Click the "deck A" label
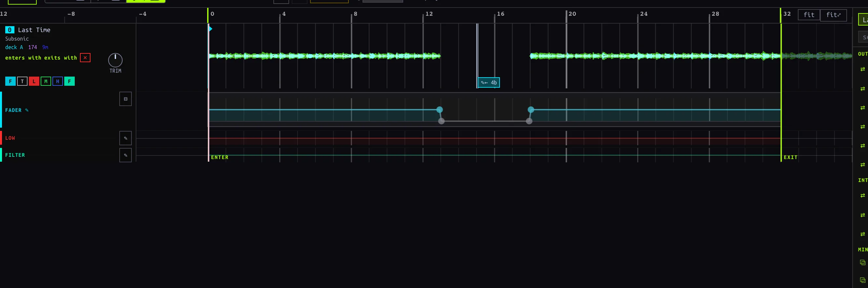 pos(14,47)
